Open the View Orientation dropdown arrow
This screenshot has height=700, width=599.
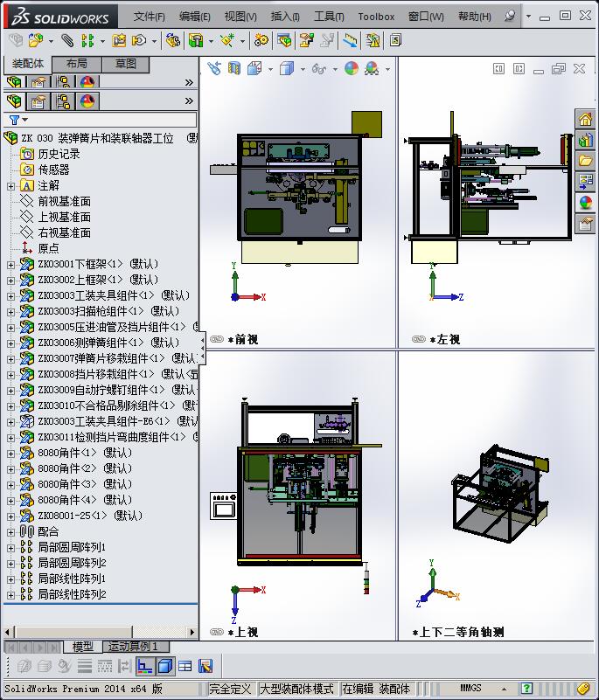[x=270, y=69]
